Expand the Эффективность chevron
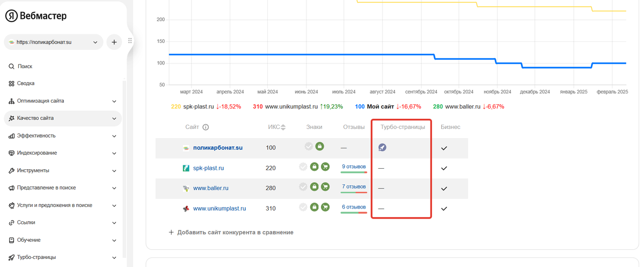The width and height of the screenshot is (644, 267). point(114,136)
